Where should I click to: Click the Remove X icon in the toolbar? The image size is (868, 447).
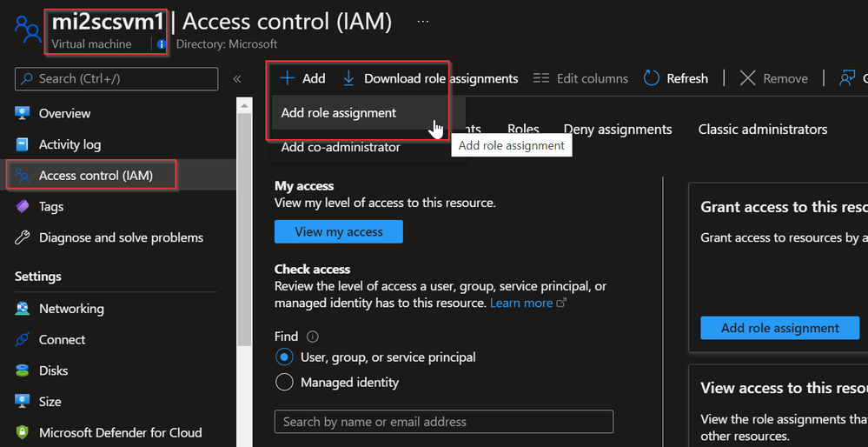point(747,78)
